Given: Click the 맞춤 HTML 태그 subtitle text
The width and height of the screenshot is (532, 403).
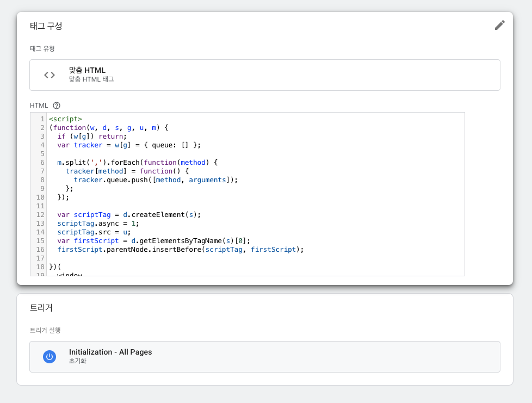Looking at the screenshot, I should point(91,79).
